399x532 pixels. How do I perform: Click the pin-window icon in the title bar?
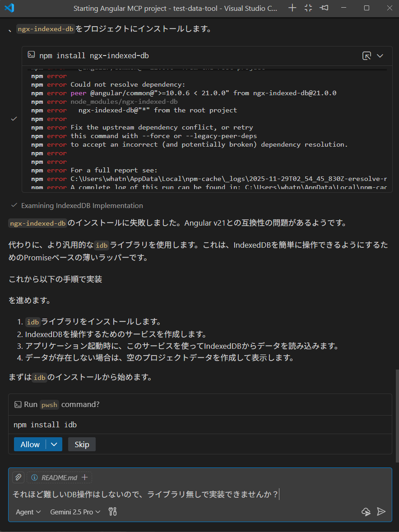point(324,8)
